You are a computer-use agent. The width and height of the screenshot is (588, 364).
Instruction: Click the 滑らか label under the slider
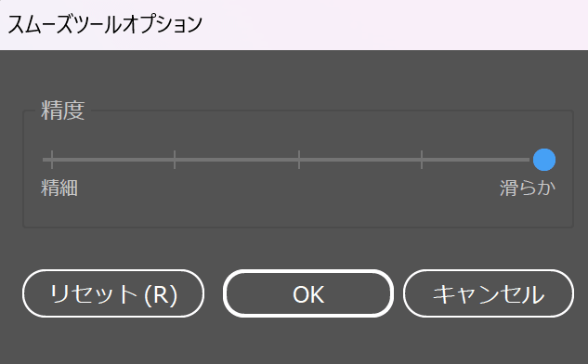pyautogui.click(x=528, y=188)
